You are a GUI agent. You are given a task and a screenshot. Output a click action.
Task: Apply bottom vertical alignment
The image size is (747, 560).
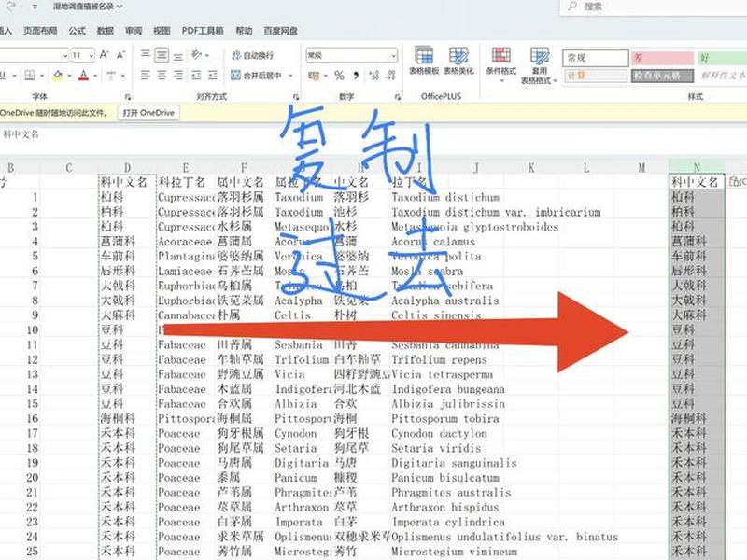[x=178, y=56]
